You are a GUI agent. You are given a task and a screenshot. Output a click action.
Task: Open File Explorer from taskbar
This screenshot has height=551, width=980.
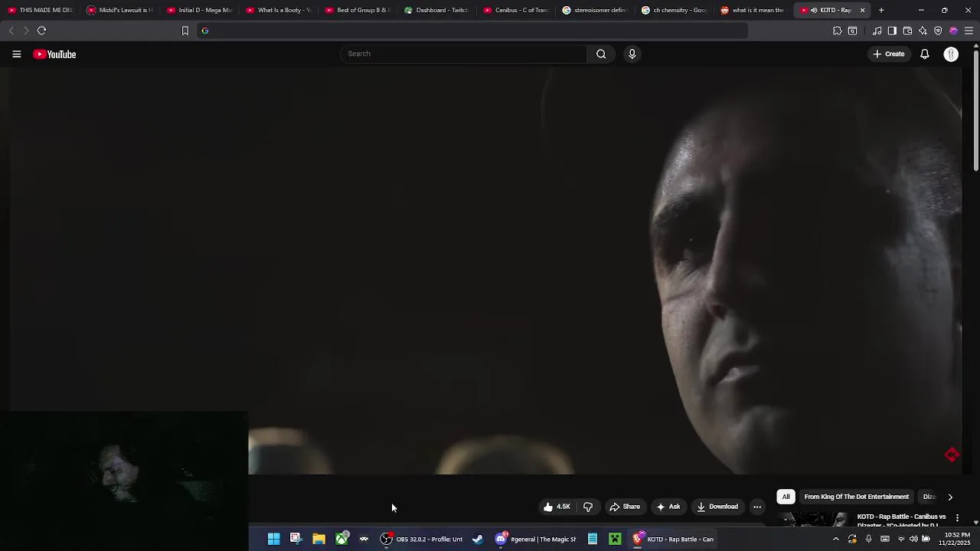(318, 539)
